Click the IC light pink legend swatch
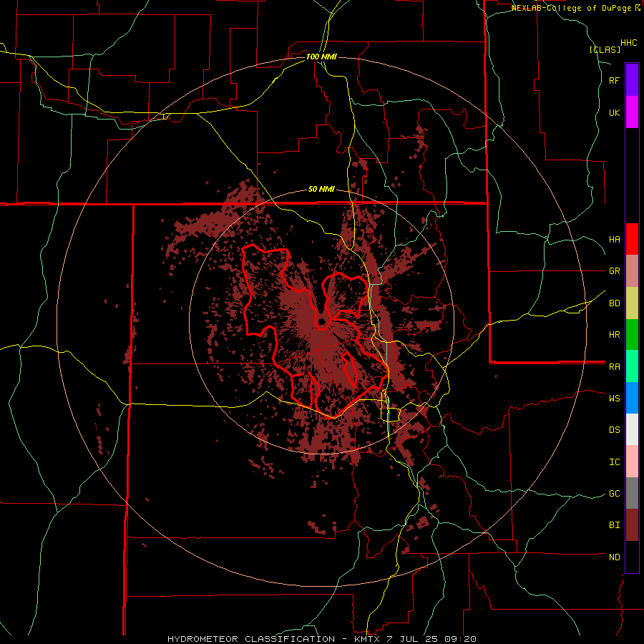This screenshot has width=644, height=644. [632, 462]
